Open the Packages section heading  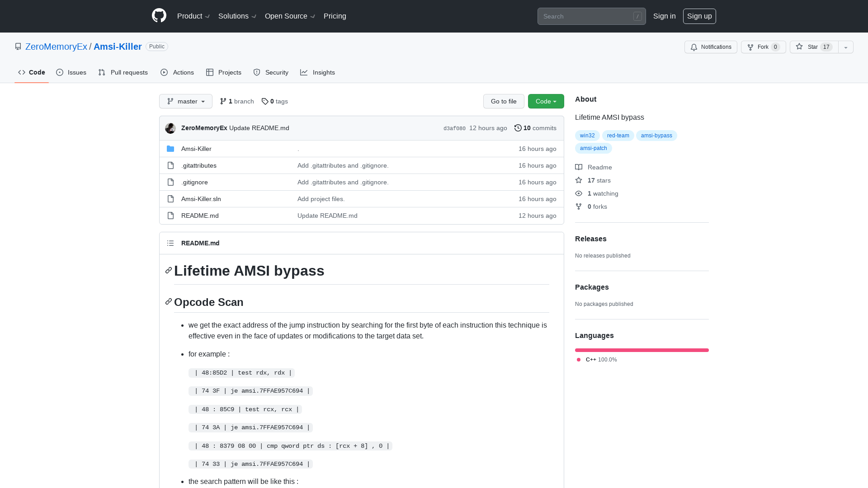[592, 287]
